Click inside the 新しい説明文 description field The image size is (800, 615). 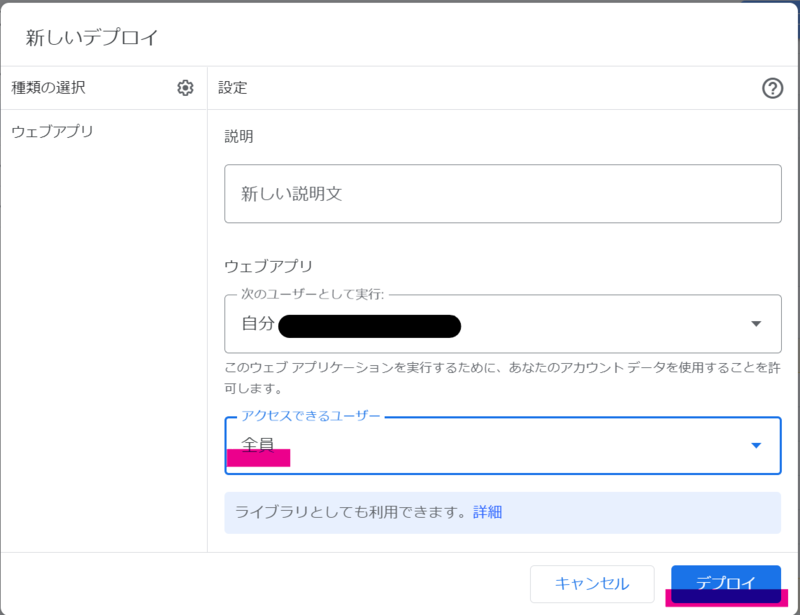pos(500,194)
